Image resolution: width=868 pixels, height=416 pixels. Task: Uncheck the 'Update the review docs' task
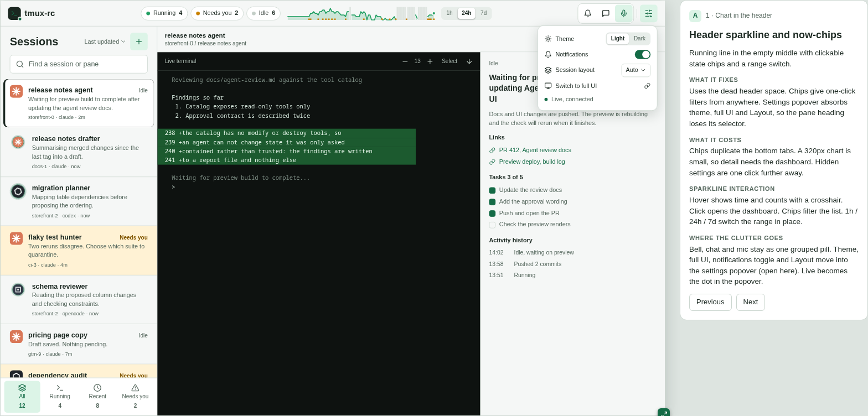[492, 190]
